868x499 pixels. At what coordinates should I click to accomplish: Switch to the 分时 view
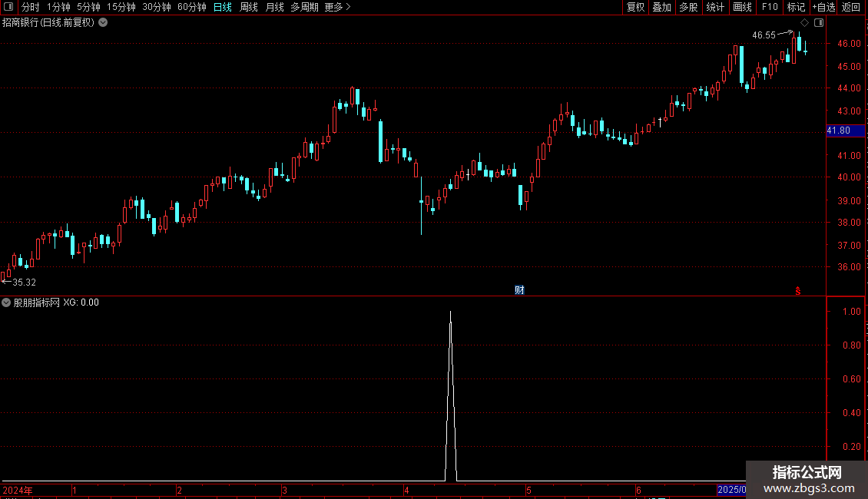click(31, 7)
